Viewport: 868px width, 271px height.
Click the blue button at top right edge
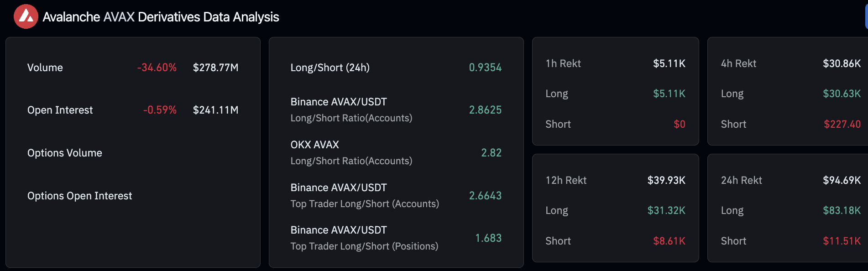[866, 17]
